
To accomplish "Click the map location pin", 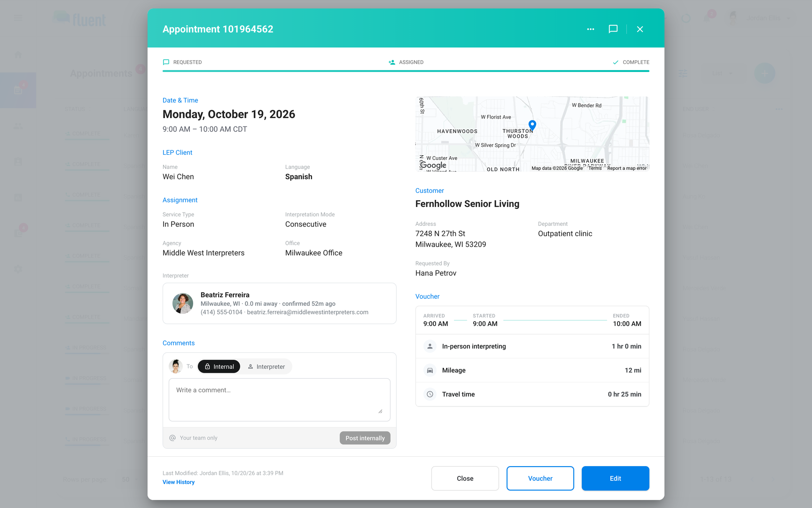I will pos(532,125).
